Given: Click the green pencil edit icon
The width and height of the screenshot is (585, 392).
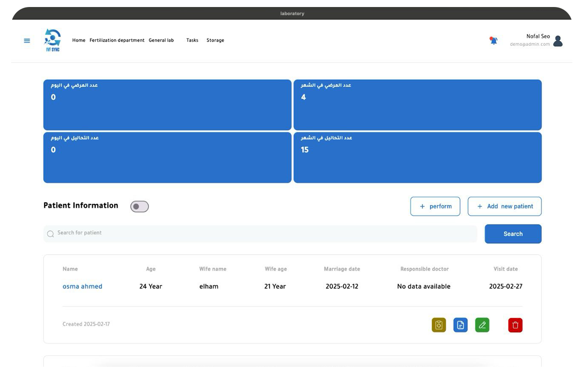Looking at the screenshot, I should tap(482, 325).
